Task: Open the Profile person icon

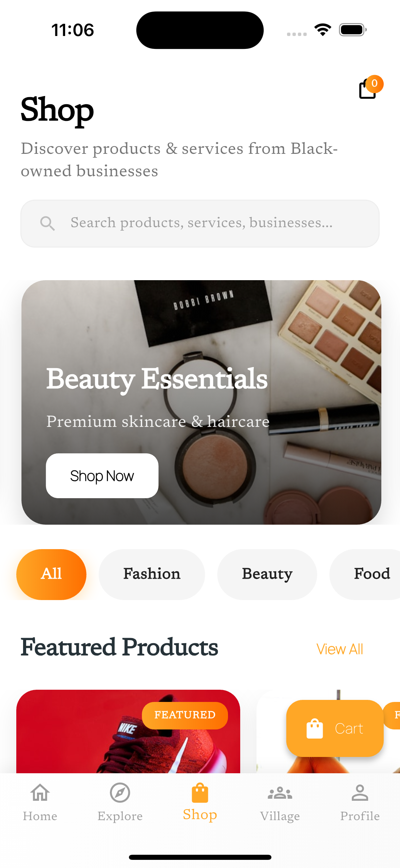Action: click(x=360, y=793)
